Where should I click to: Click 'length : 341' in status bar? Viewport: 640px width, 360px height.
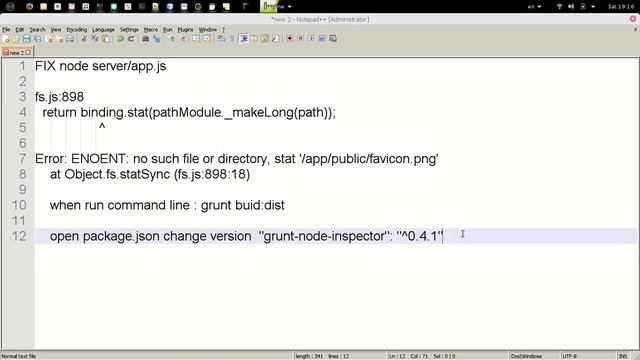[309, 356]
